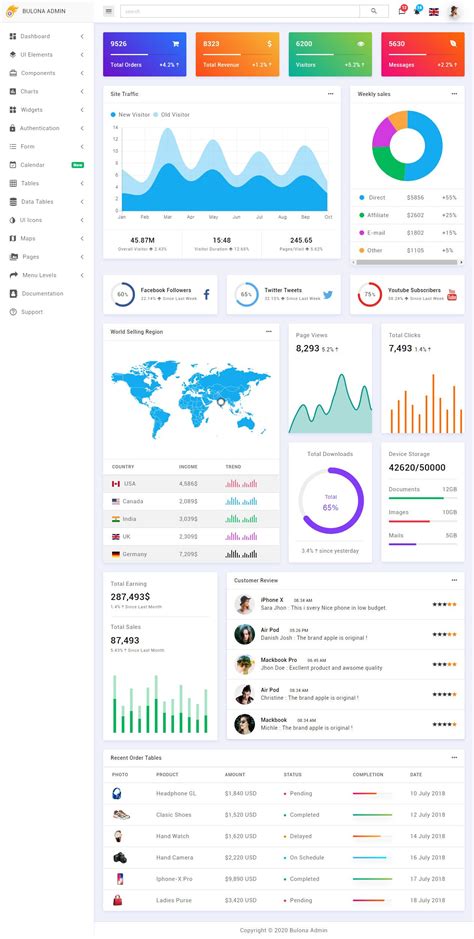Click the Components briefcase icon

coord(13,73)
